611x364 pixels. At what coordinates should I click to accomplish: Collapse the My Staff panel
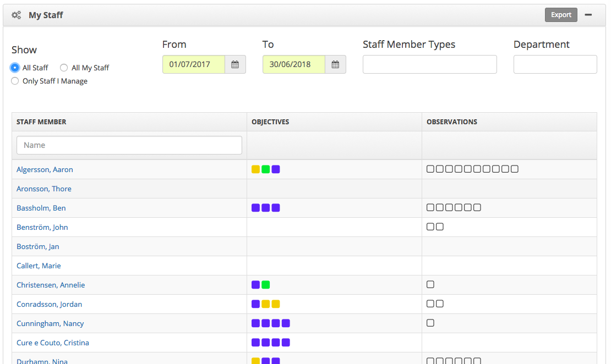tap(588, 15)
